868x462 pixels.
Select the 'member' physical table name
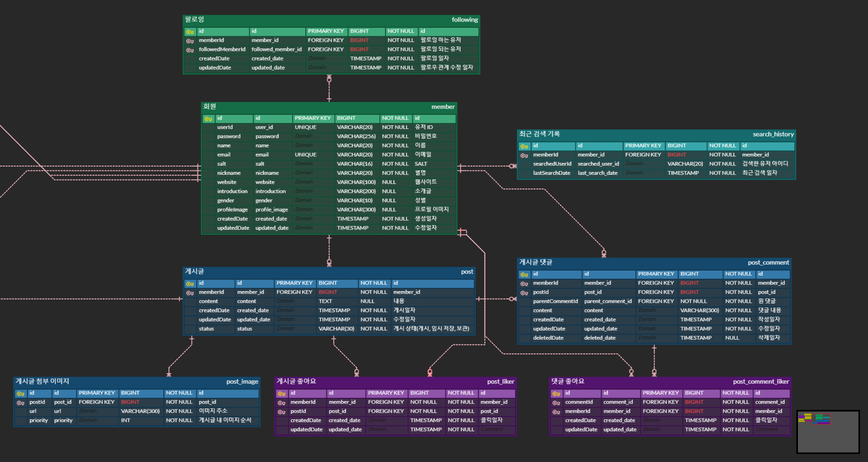click(x=443, y=107)
